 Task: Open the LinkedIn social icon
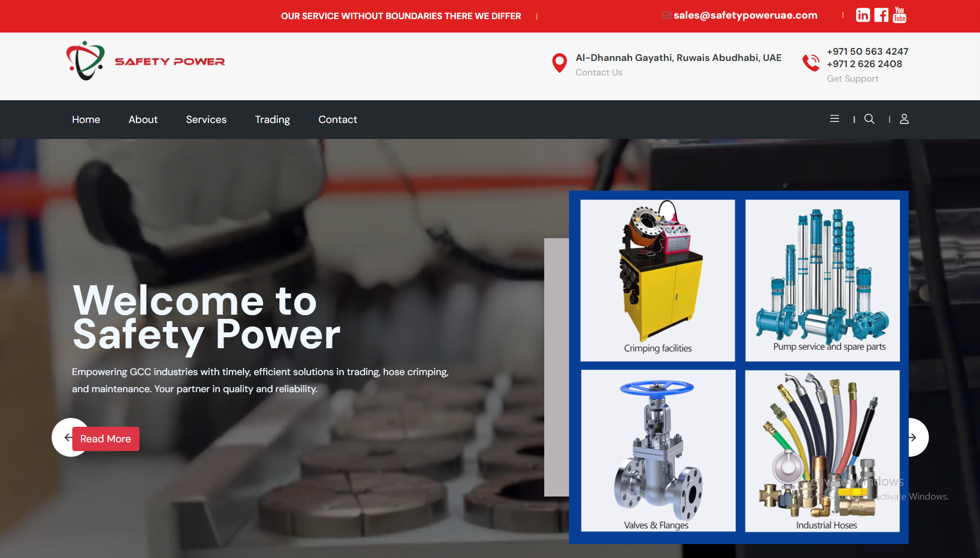tap(863, 16)
